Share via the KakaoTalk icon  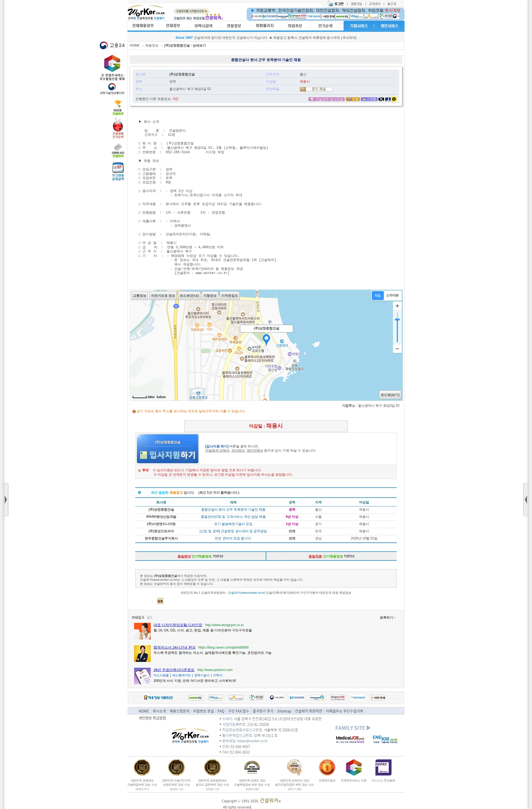(x=394, y=99)
